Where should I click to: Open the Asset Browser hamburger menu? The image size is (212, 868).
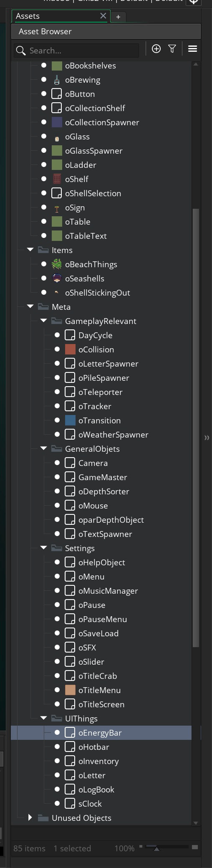click(x=192, y=49)
